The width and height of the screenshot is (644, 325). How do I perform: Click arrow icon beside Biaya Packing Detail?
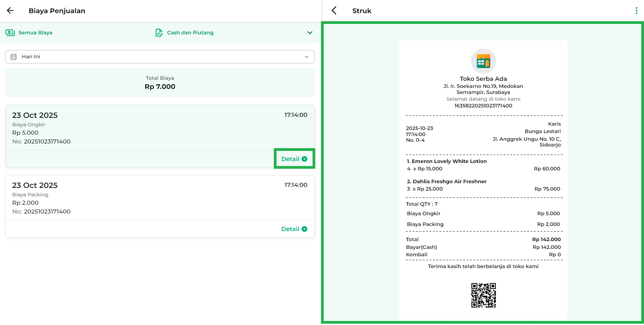coord(304,229)
